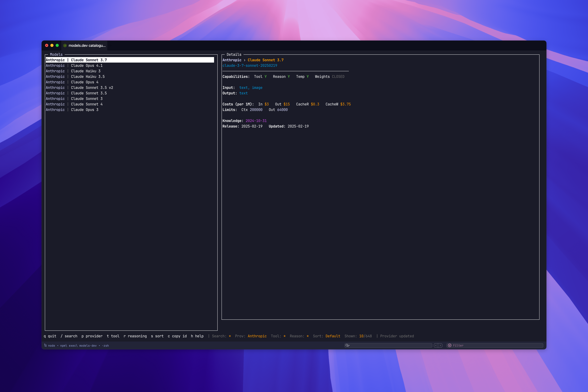Screen dimensions: 588x392
Task: Select the models.dev catalogue tab
Action: click(87, 45)
